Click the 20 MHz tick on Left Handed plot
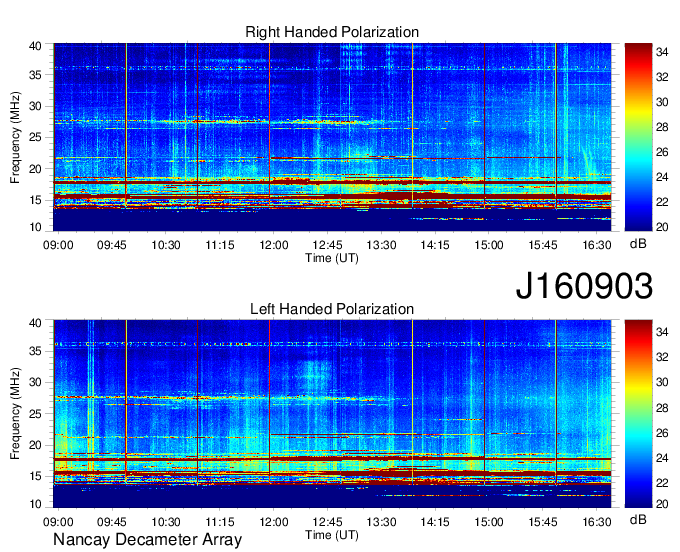680x552 pixels. click(x=36, y=445)
